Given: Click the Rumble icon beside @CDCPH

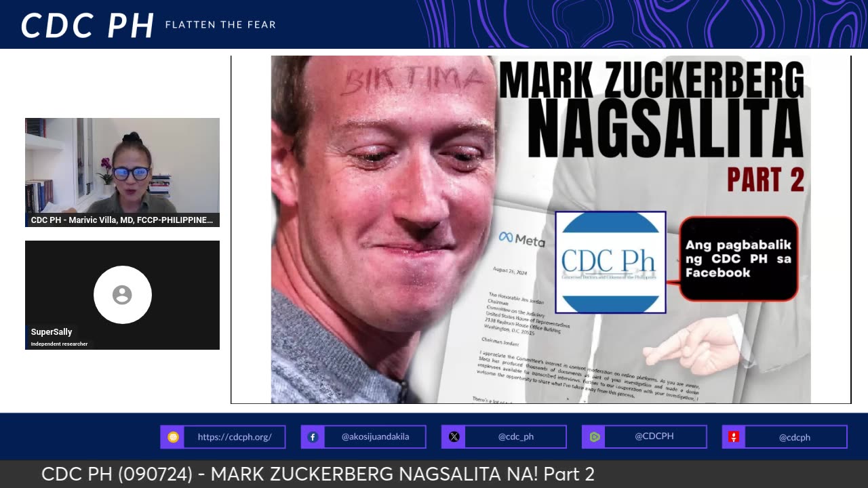Looking at the screenshot, I should click(594, 437).
